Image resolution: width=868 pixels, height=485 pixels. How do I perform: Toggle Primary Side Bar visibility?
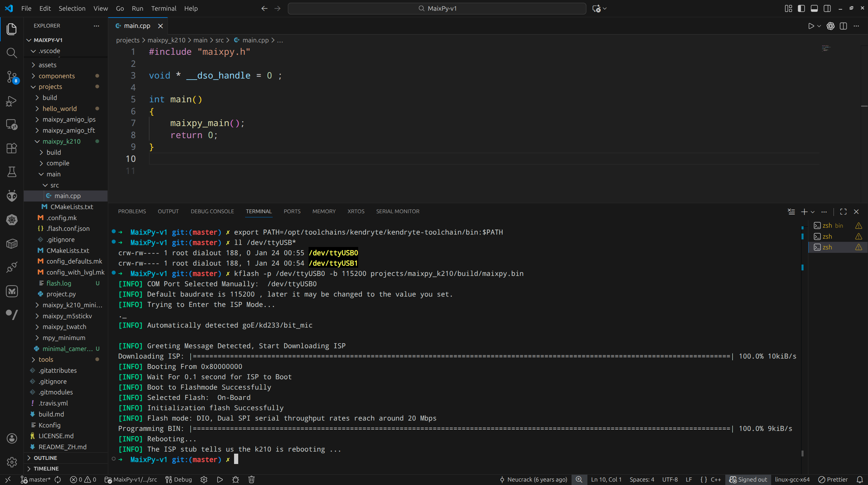(x=801, y=8)
